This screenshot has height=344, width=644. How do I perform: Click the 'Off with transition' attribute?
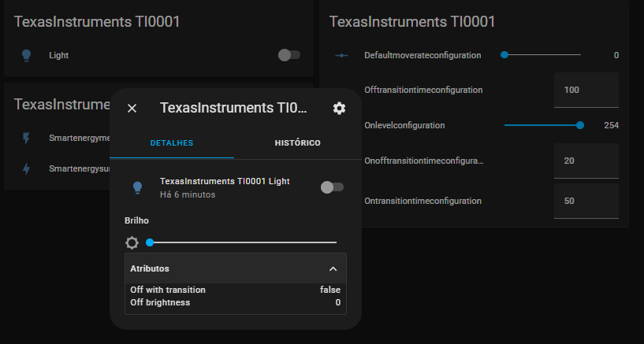(168, 290)
